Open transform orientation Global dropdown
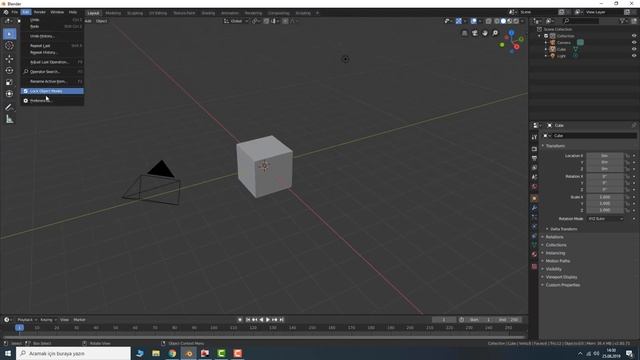The height and width of the screenshot is (360, 640). [x=236, y=21]
